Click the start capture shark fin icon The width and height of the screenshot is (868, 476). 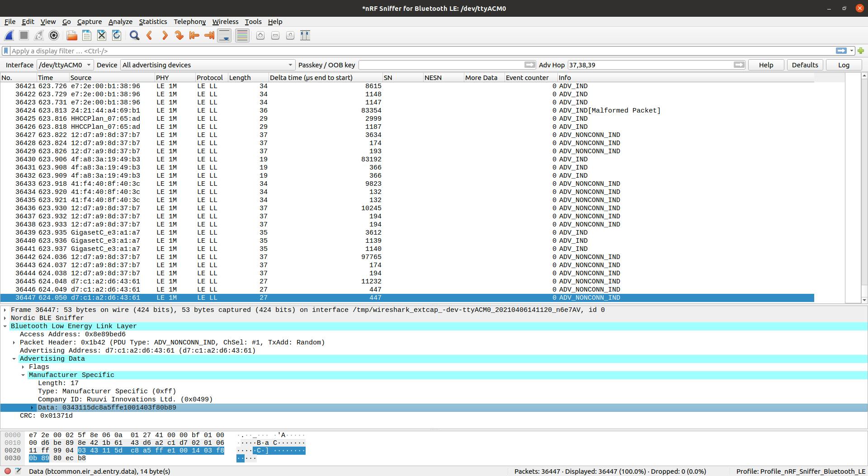click(x=9, y=36)
